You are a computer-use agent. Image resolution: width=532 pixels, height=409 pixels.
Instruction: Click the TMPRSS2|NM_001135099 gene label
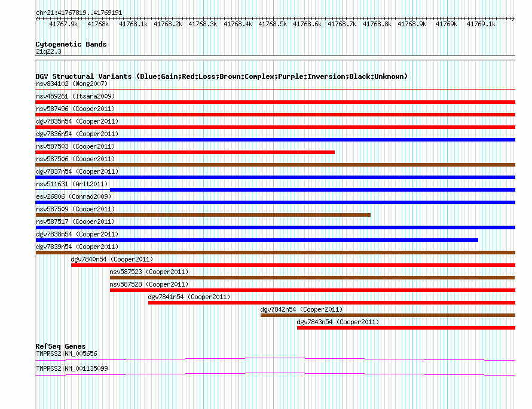pos(72,368)
